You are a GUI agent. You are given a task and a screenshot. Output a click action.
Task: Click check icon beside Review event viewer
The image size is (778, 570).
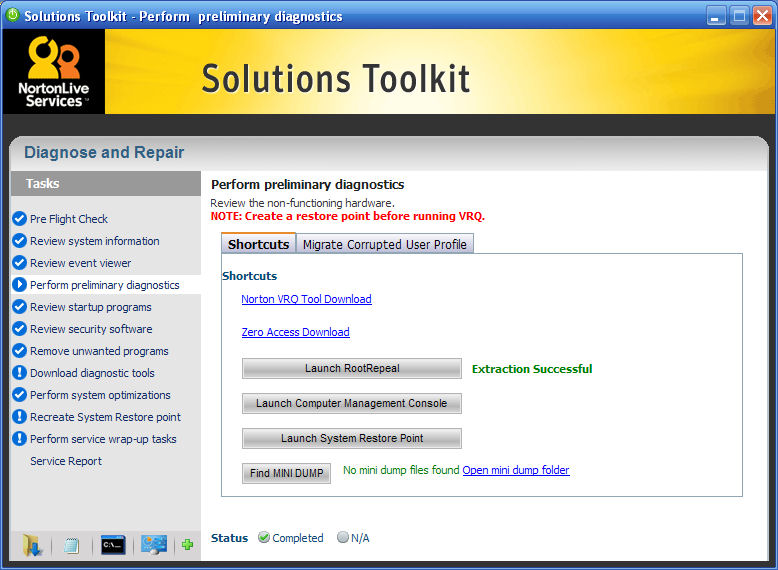tap(19, 262)
